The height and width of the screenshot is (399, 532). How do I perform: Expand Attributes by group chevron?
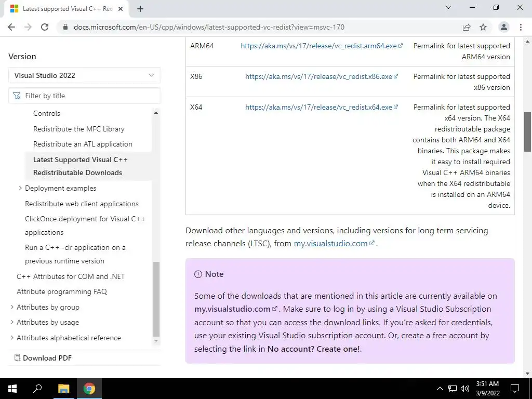(x=12, y=307)
